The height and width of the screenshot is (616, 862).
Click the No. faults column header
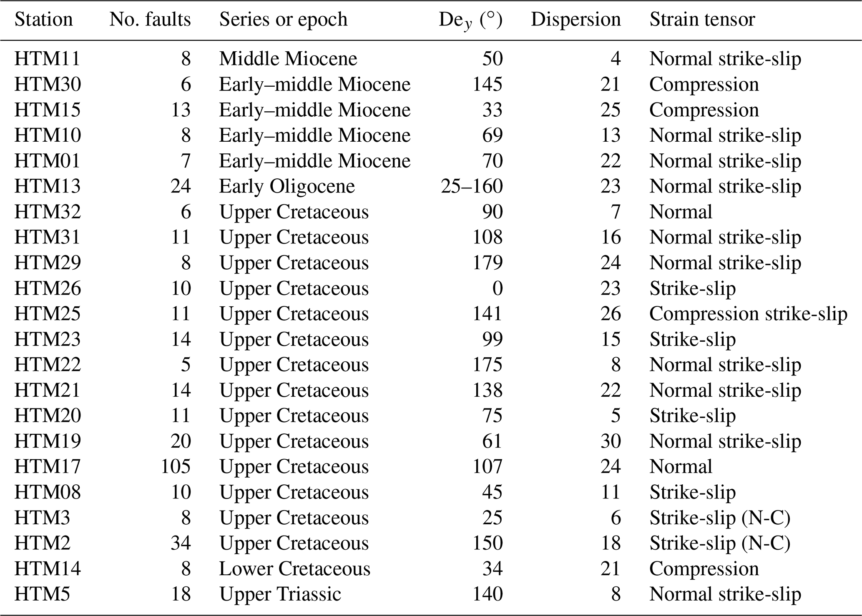tap(150, 20)
